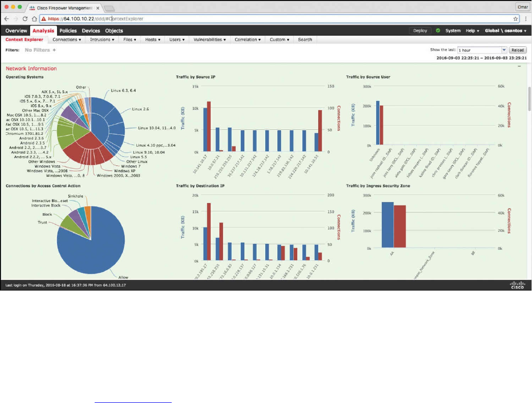The width and height of the screenshot is (532, 403).
Task: Click the Windows XP label in OS chart
Action: [x=125, y=170]
